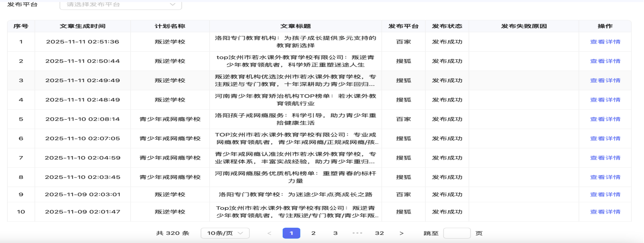
Task: Select current page 1 button
Action: tap(291, 233)
